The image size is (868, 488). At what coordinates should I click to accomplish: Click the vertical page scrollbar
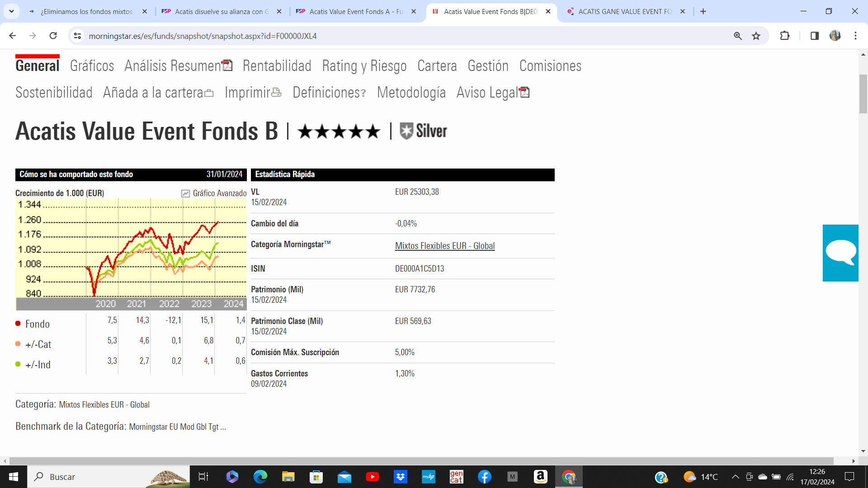click(863, 94)
